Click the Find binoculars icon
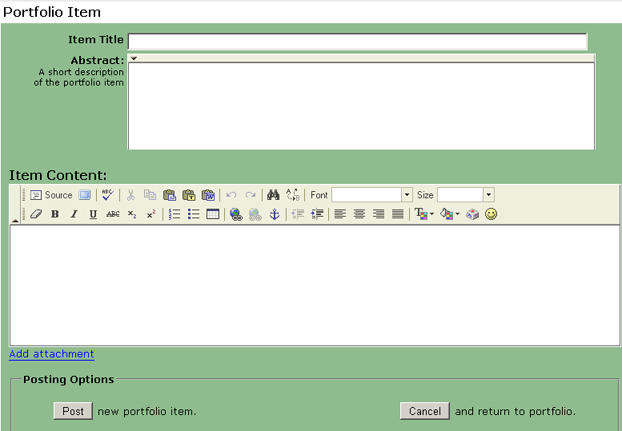This screenshot has width=622, height=431. point(273,195)
